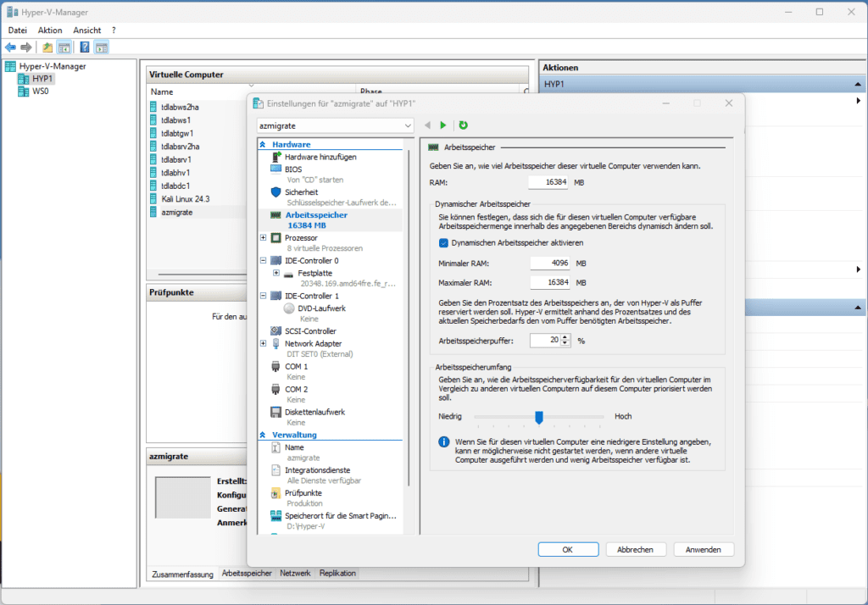Viewport: 868px width, 605px height.
Task: Select virtual machine tdlabws2ha
Action: [180, 107]
